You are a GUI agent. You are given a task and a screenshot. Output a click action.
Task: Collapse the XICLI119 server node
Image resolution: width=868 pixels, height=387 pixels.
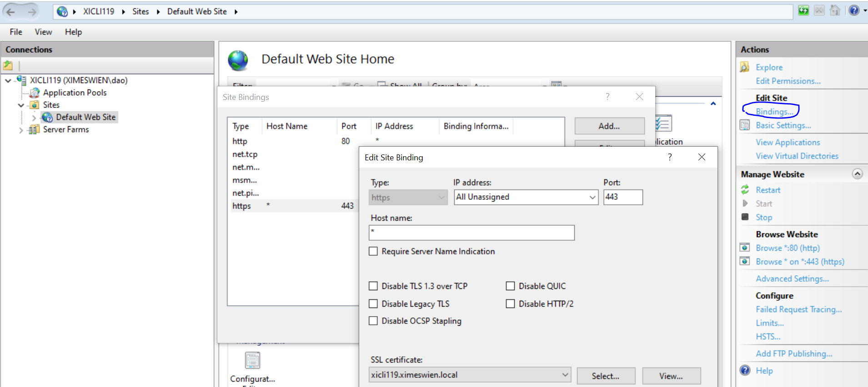coord(8,81)
